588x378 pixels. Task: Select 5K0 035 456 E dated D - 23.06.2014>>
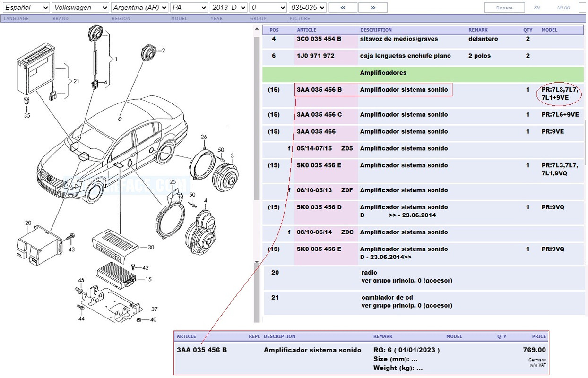click(320, 249)
